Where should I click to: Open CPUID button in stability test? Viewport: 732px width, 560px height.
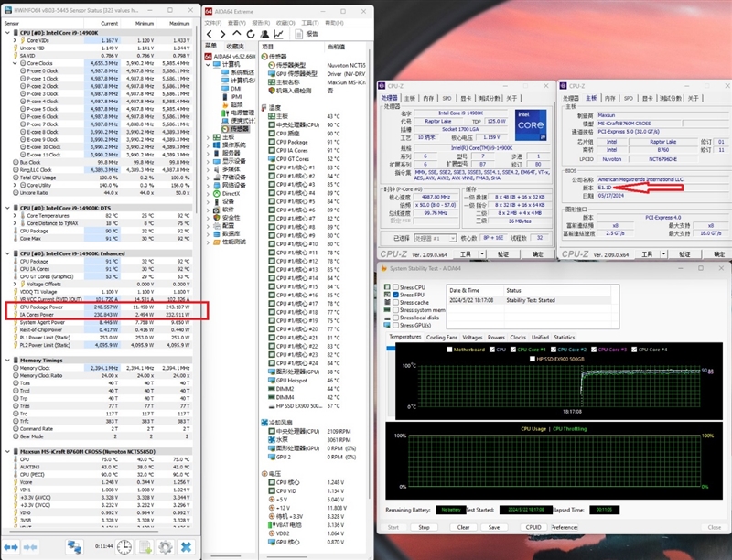click(x=533, y=527)
